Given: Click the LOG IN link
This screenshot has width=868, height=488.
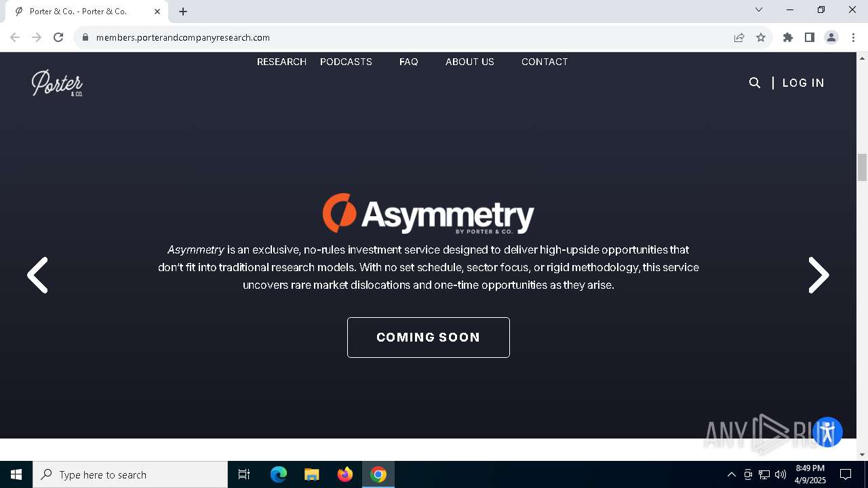Looking at the screenshot, I should [x=804, y=83].
